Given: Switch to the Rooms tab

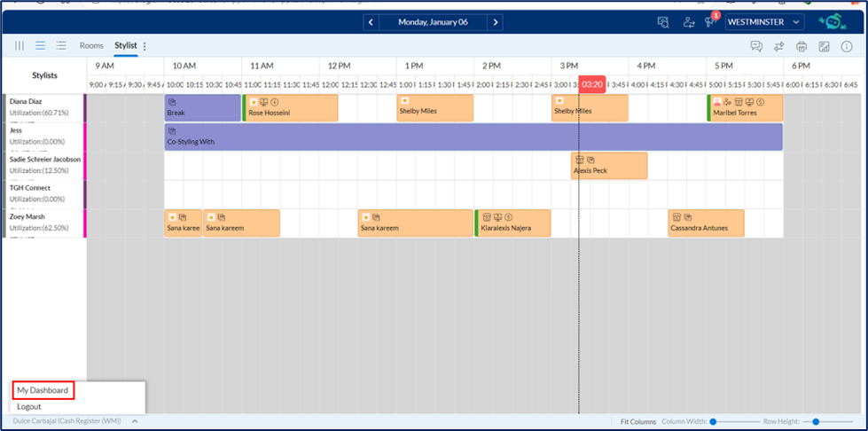Looking at the screenshot, I should coord(91,45).
